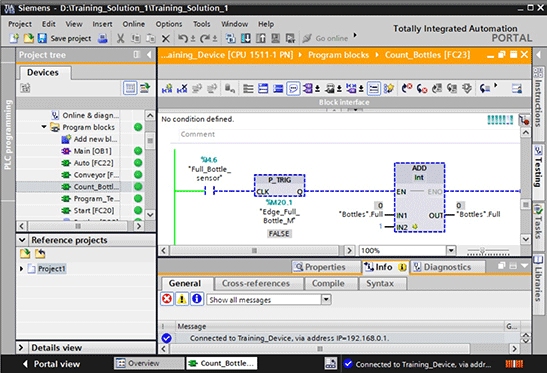Open the Online menu
547x373 pixels.
pos(134,24)
